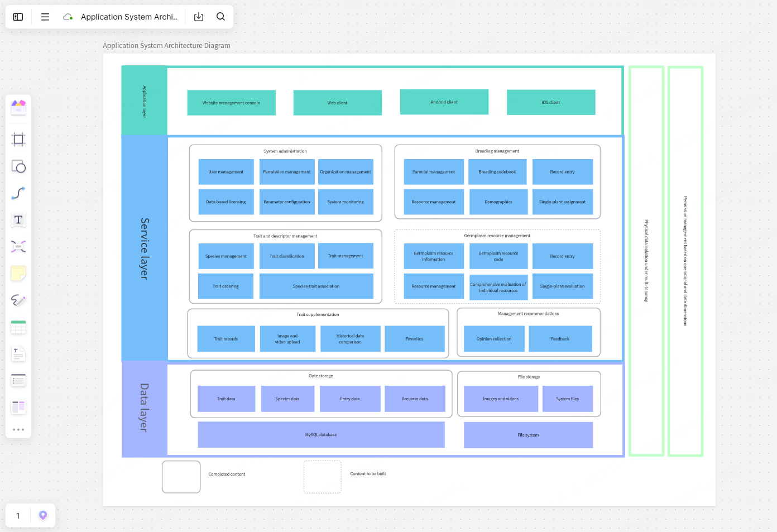This screenshot has width=777, height=532.
Task: Select the iOS client box
Action: [x=551, y=102]
